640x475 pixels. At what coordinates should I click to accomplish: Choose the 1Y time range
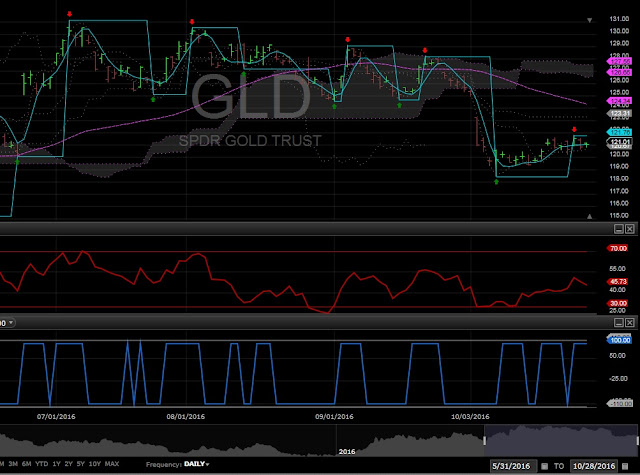[56, 464]
